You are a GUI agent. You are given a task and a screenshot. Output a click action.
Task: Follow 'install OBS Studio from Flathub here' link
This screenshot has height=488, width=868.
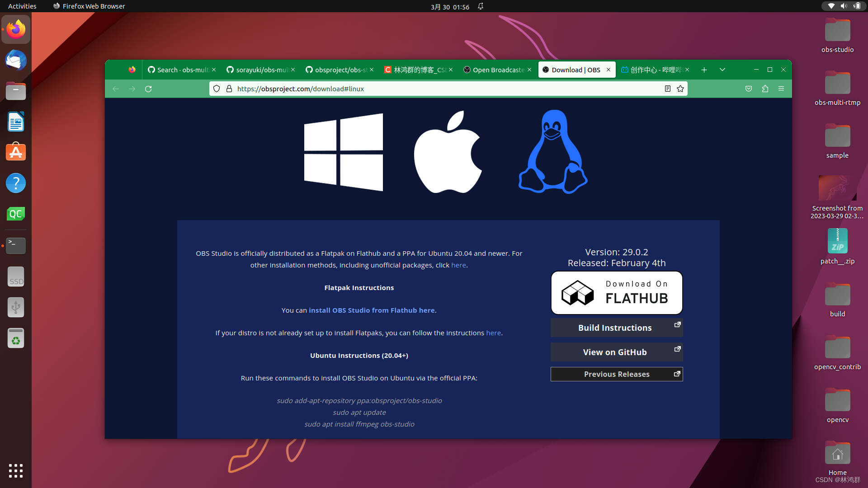point(372,310)
